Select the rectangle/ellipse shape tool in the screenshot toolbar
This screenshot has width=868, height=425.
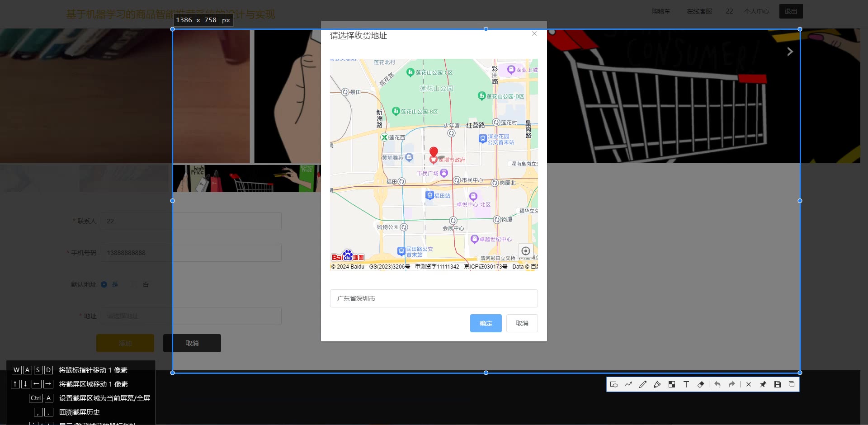point(613,384)
